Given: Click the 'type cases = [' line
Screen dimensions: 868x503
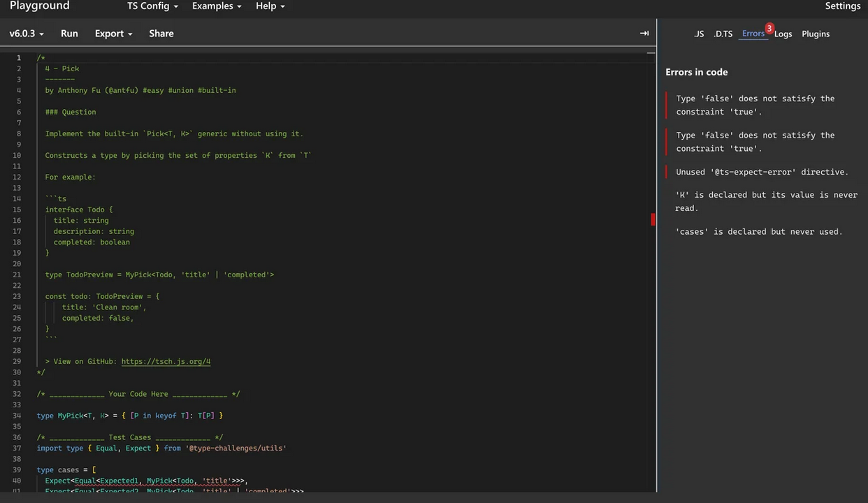Looking at the screenshot, I should [66, 469].
